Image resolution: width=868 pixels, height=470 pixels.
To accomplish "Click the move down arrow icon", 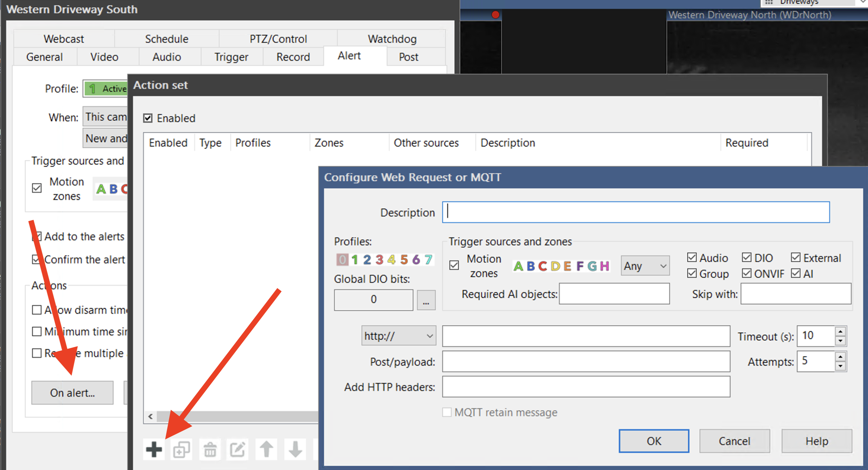I will [x=295, y=449].
